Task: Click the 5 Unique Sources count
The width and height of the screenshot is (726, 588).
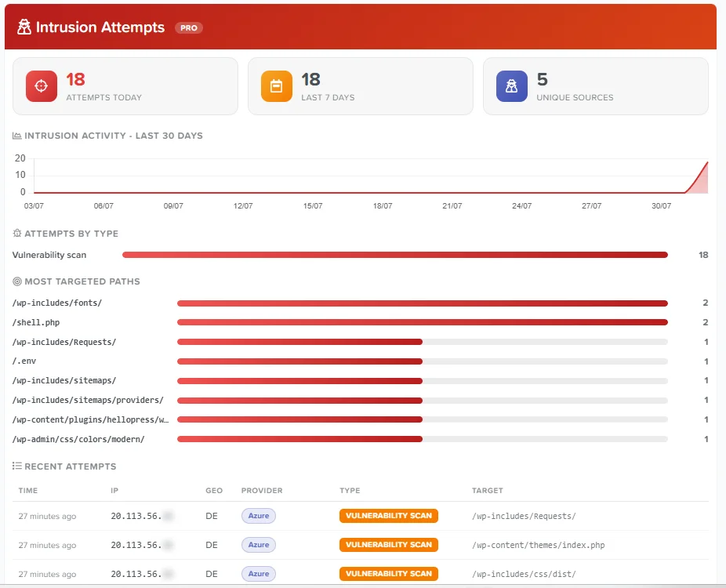Action: 543,79
